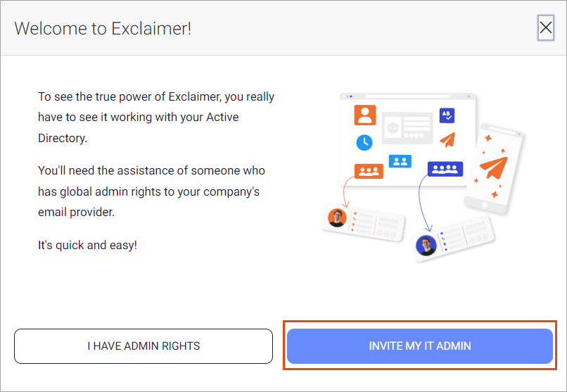Click the "It's quick and easy!" text
The height and width of the screenshot is (392, 567).
click(x=87, y=246)
